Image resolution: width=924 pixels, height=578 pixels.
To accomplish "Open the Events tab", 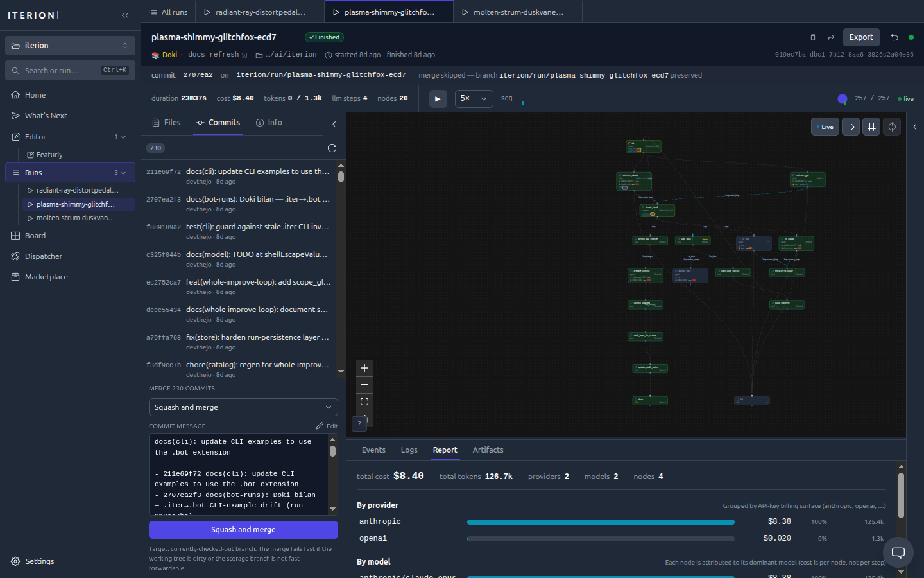I will [x=373, y=450].
